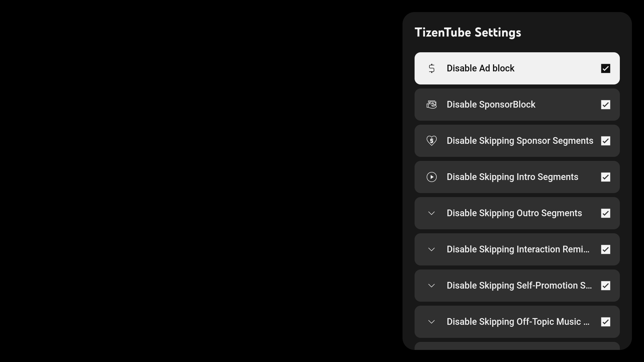The width and height of the screenshot is (644, 362).
Task: Click the chevron beside Off-Topic Music option
Action: (432, 322)
